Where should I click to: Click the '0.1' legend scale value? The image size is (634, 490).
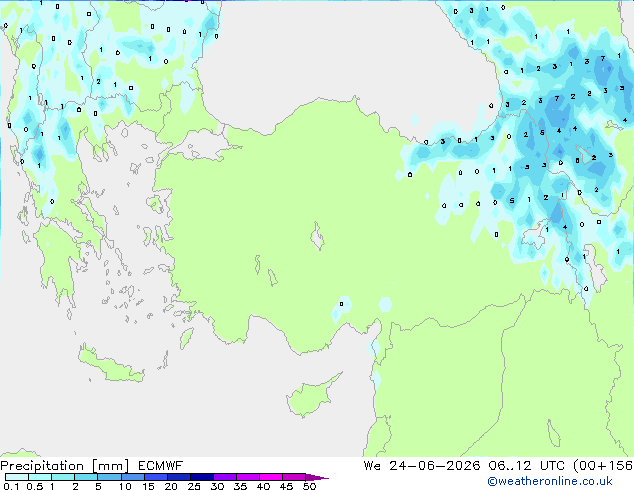tap(11, 486)
